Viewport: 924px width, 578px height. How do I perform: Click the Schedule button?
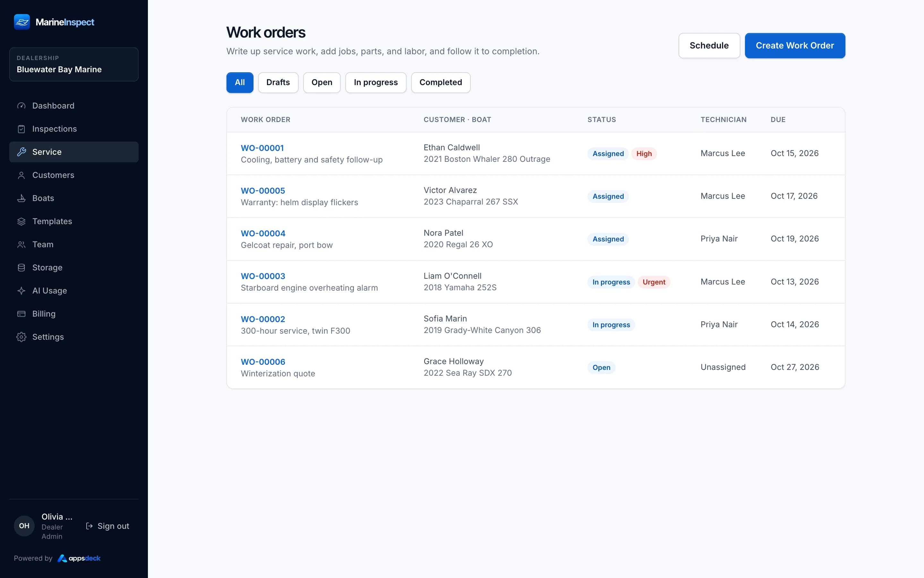[709, 46]
